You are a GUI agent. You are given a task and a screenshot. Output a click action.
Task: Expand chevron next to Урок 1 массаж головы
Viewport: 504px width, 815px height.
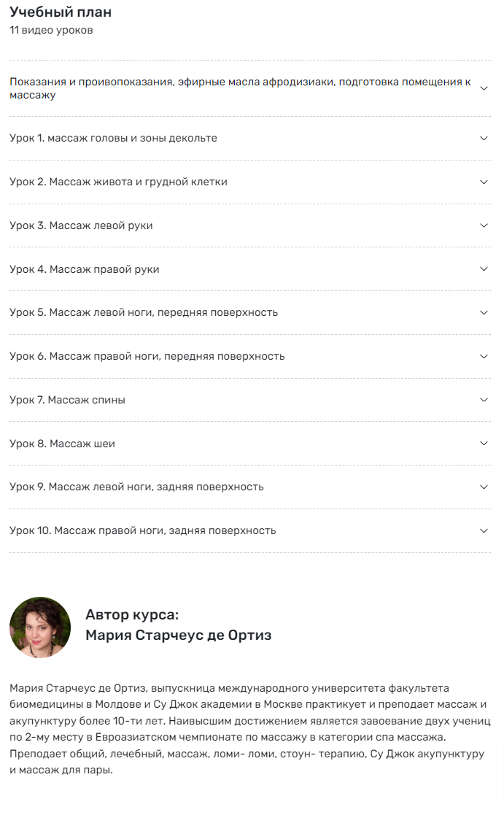[x=484, y=138]
